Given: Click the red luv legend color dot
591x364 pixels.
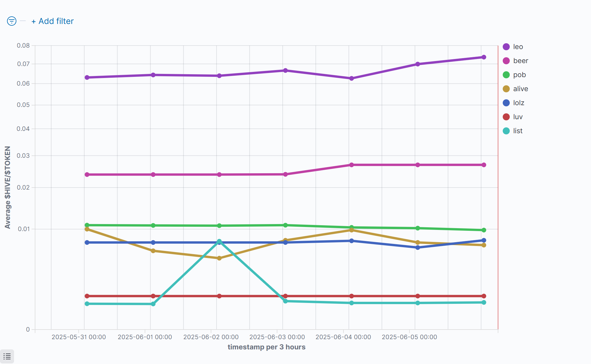Looking at the screenshot, I should (506, 117).
